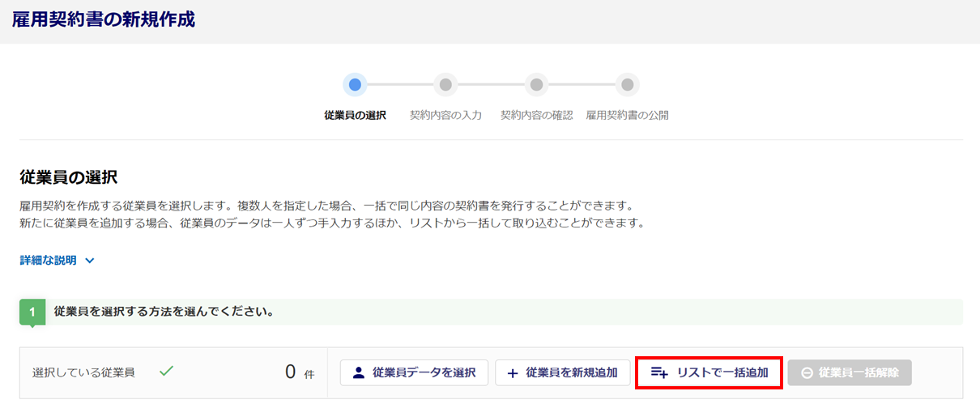Click the 0 件 employee count
Screen dimensions: 980x404
click(x=299, y=372)
